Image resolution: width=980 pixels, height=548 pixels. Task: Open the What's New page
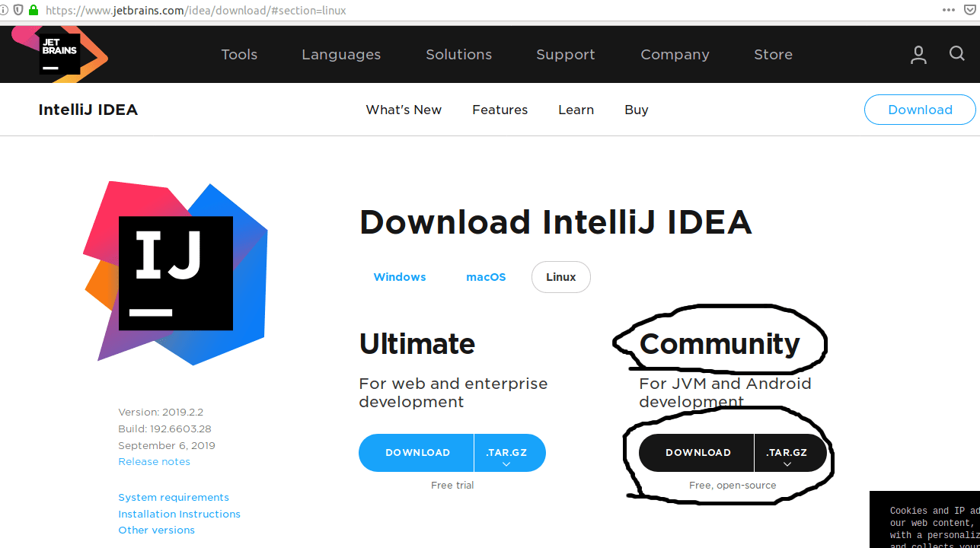(x=404, y=110)
